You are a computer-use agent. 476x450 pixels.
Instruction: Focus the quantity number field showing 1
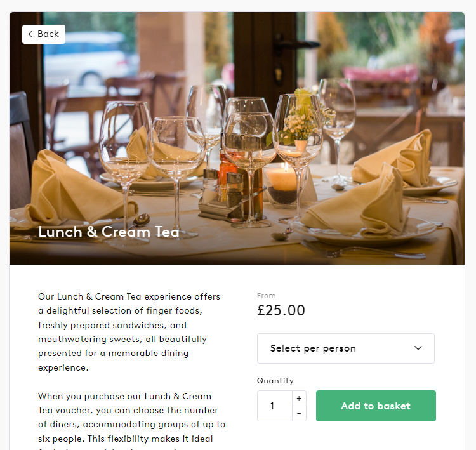pyautogui.click(x=275, y=406)
